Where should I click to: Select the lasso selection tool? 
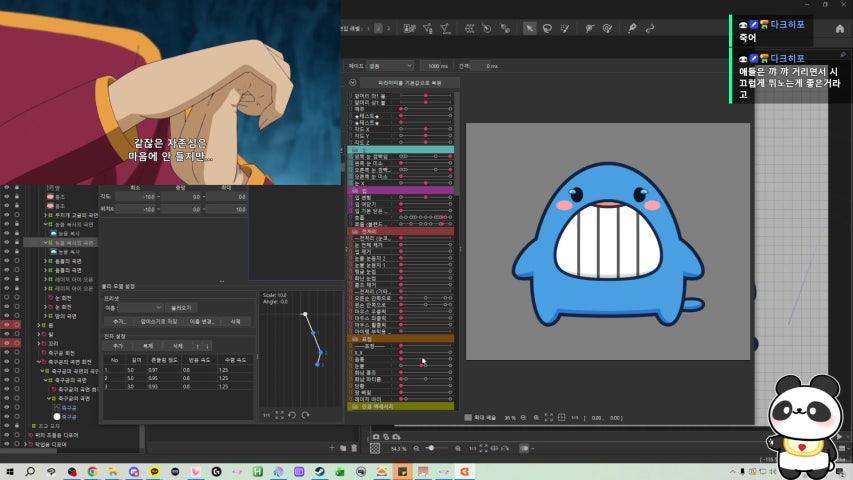tap(548, 28)
